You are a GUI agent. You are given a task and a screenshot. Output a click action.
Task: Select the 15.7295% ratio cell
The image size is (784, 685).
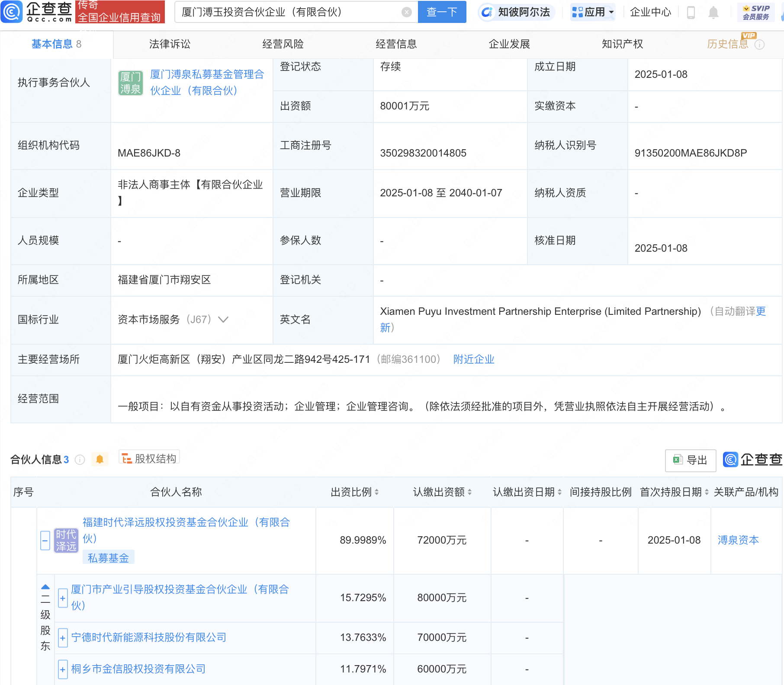363,598
